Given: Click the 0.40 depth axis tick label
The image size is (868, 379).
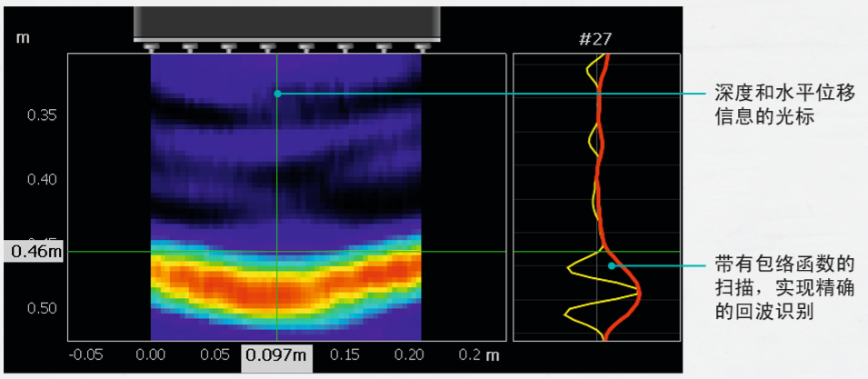Looking at the screenshot, I should click(42, 179).
